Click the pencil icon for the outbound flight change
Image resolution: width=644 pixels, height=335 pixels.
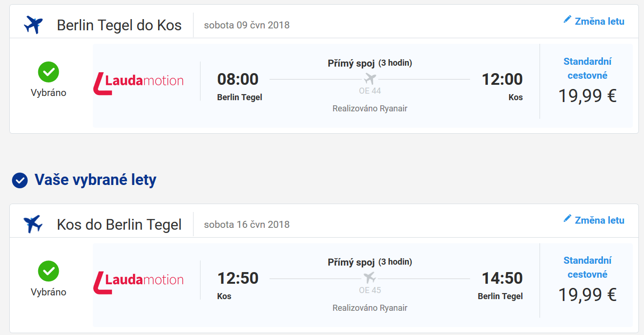pyautogui.click(x=567, y=19)
